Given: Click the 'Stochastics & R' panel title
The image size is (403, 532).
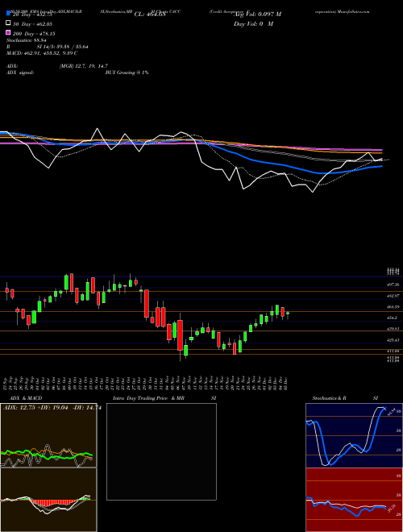Looking at the screenshot, I should [x=330, y=398].
